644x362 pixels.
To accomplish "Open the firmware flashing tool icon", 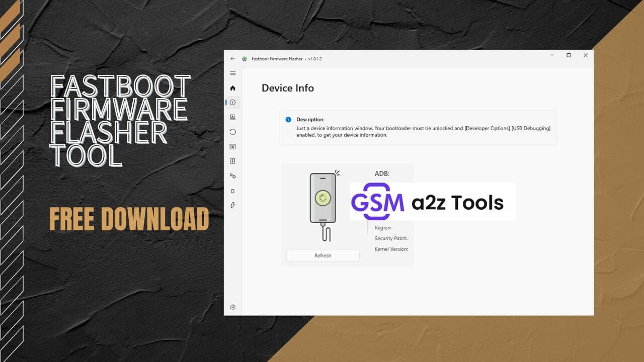I will pos(232,117).
